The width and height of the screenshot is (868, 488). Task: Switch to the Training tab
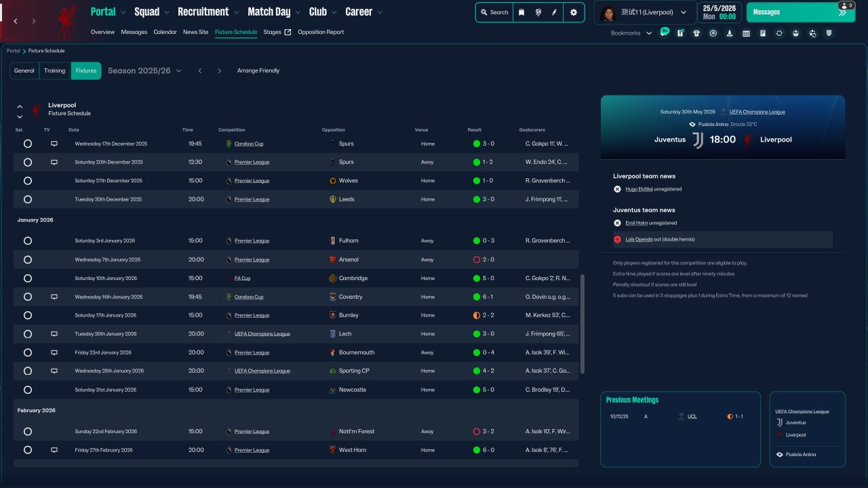click(x=55, y=70)
